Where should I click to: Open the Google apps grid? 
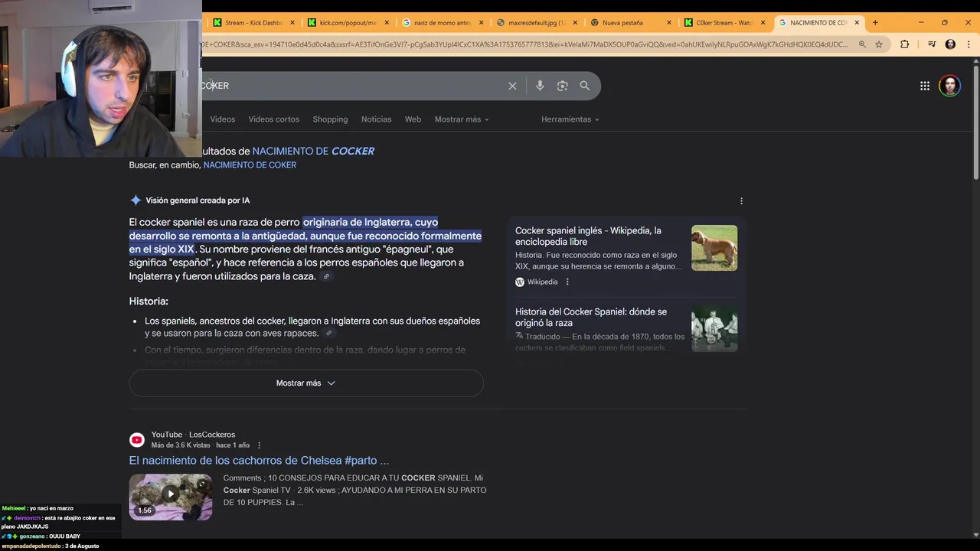coord(925,86)
